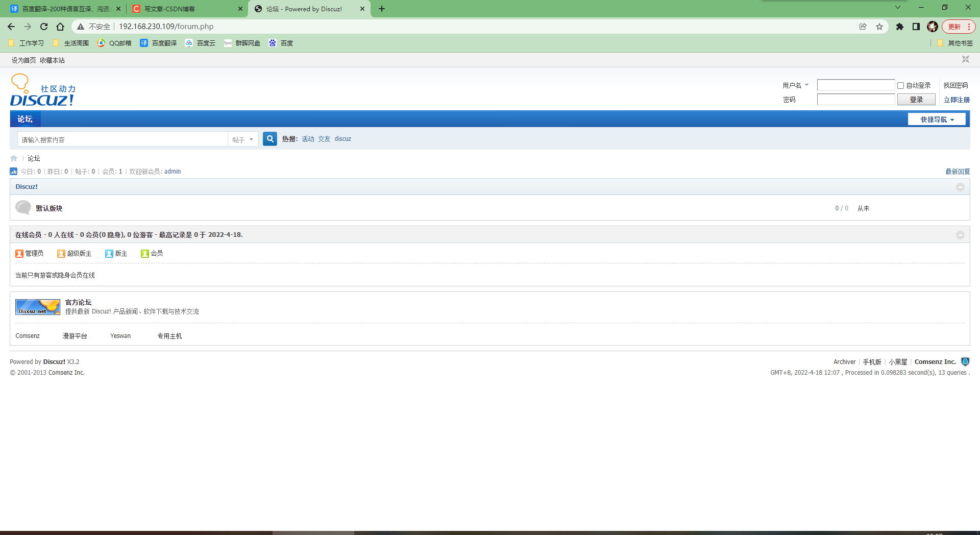Open the tab search chevron
Screen dimensions: 980x535
tap(898, 7)
